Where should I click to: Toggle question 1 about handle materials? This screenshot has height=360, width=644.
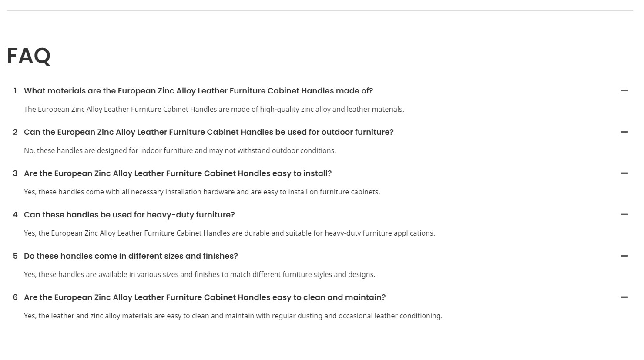coord(198,91)
